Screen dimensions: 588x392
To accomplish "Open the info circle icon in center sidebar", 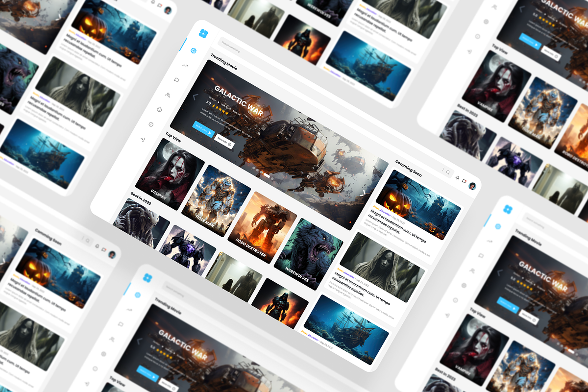I will (x=150, y=124).
